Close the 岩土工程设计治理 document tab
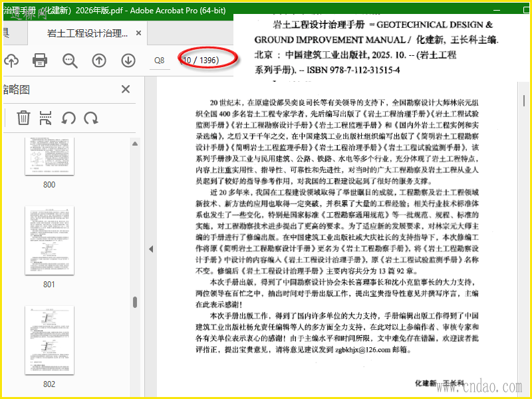Image resolution: width=532 pixels, height=399 pixels. (138, 33)
